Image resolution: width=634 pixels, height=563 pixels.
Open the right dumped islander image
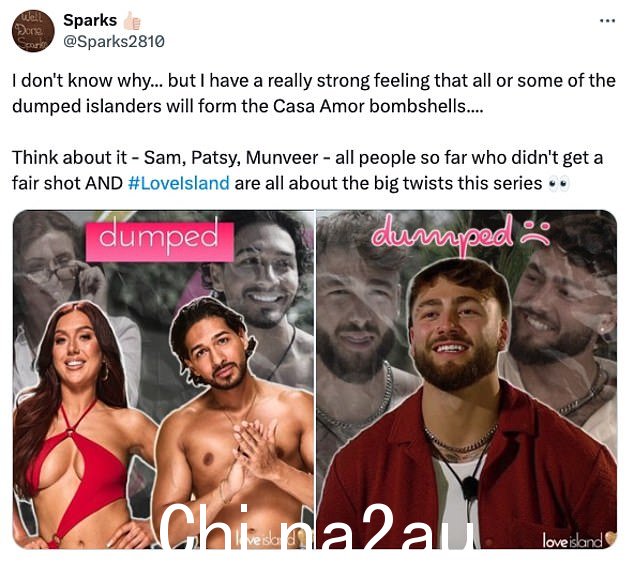click(467, 379)
